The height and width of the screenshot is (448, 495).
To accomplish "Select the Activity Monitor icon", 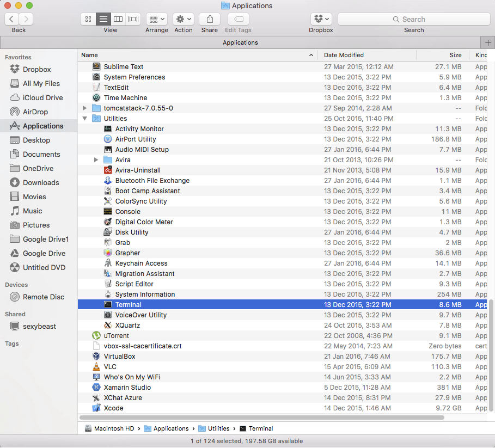I will [x=108, y=128].
